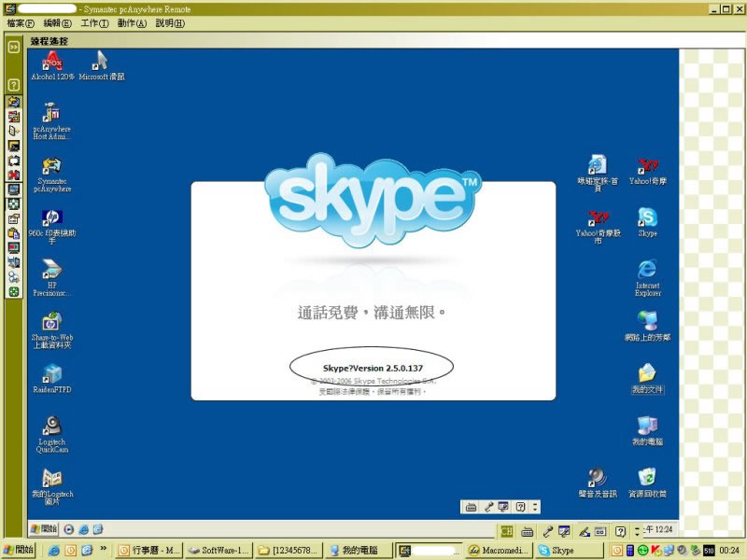Select the 資源回收筒 recycle bin icon
The width and height of the screenshot is (747, 560).
point(647,483)
